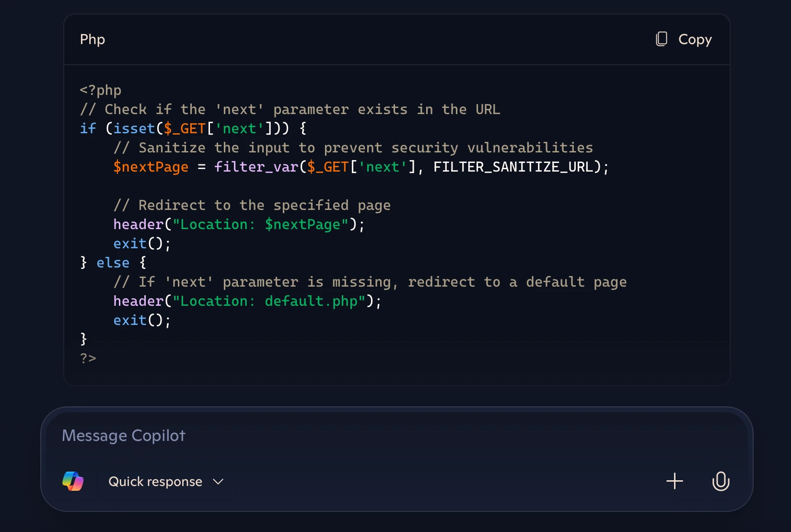Copy the Php code block
791x532 pixels.
[684, 39]
